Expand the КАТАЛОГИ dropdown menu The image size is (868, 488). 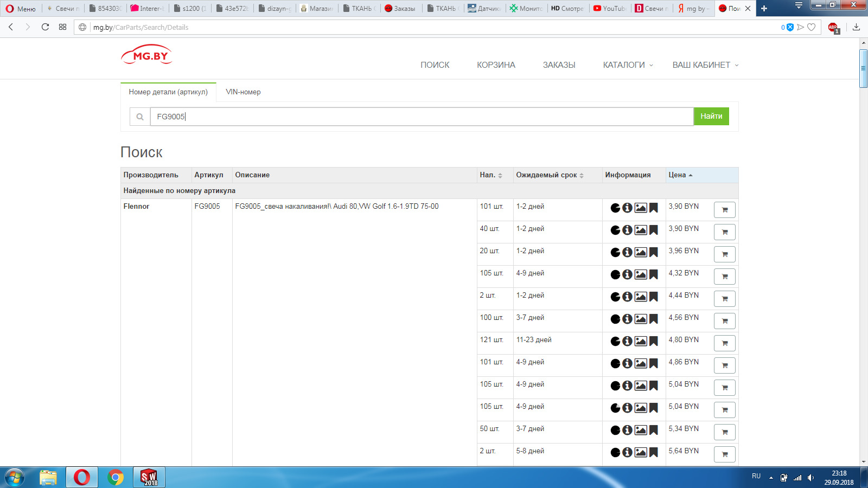tap(628, 65)
